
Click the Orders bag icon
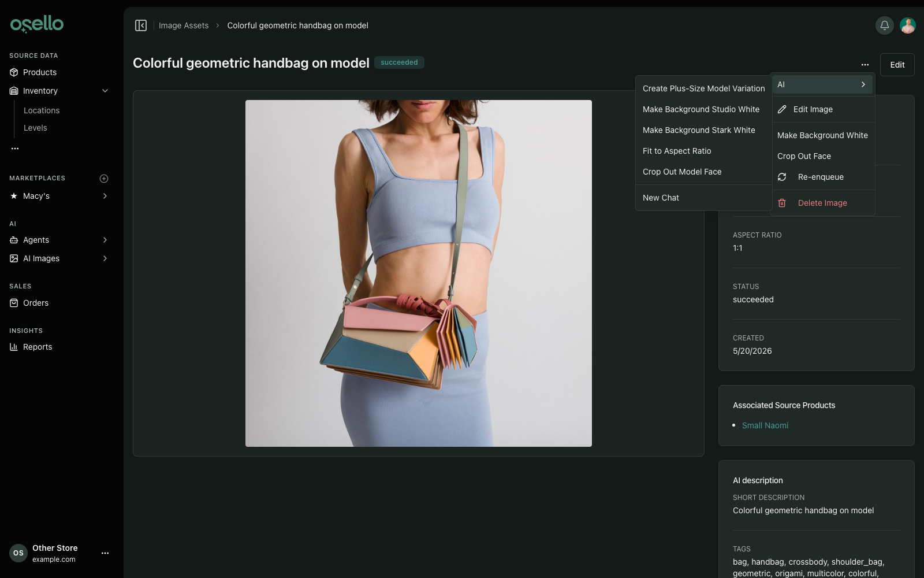click(14, 303)
